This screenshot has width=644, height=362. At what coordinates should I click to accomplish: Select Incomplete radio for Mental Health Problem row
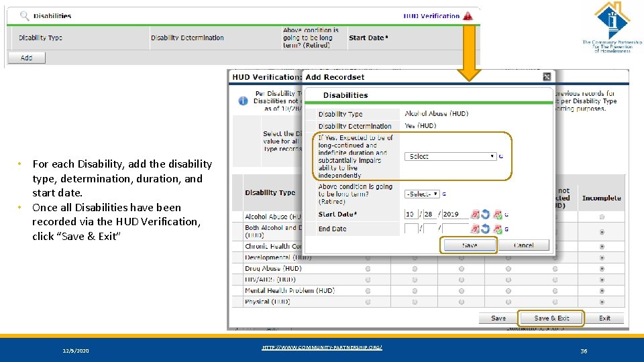(602, 291)
